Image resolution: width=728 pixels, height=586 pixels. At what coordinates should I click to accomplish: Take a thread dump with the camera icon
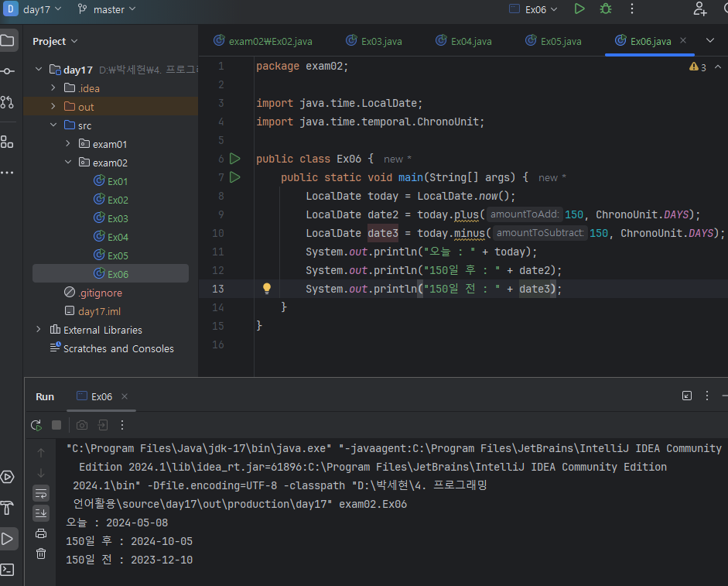(x=82, y=425)
